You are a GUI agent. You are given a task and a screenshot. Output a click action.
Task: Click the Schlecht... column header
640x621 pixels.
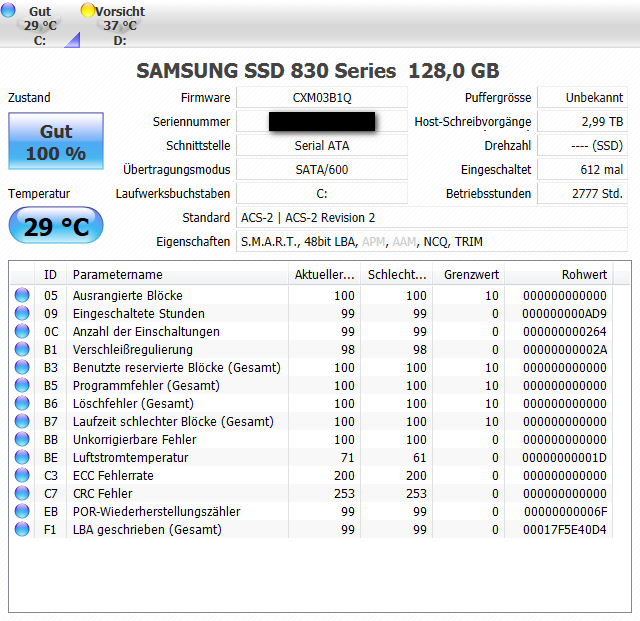click(397, 275)
